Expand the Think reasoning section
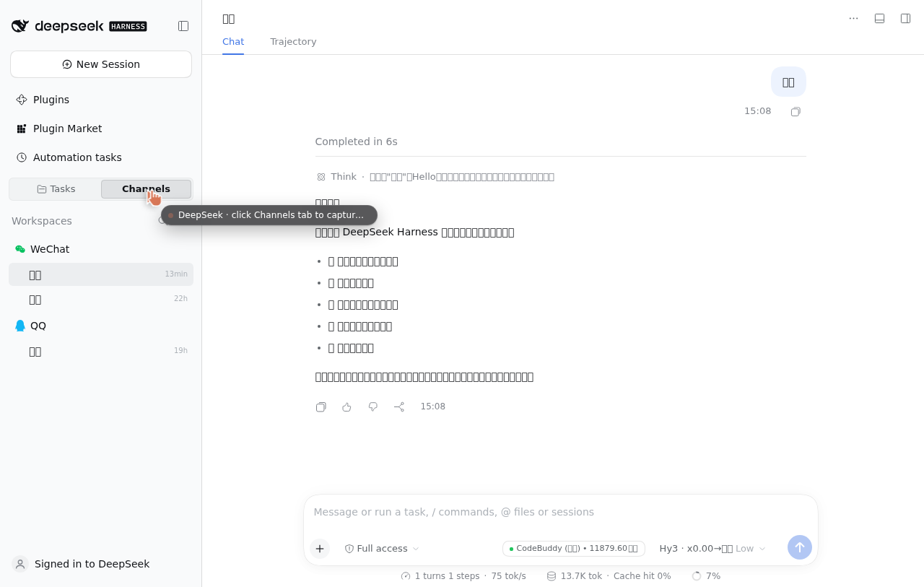Viewport: 924px width, 587px height. [x=435, y=177]
